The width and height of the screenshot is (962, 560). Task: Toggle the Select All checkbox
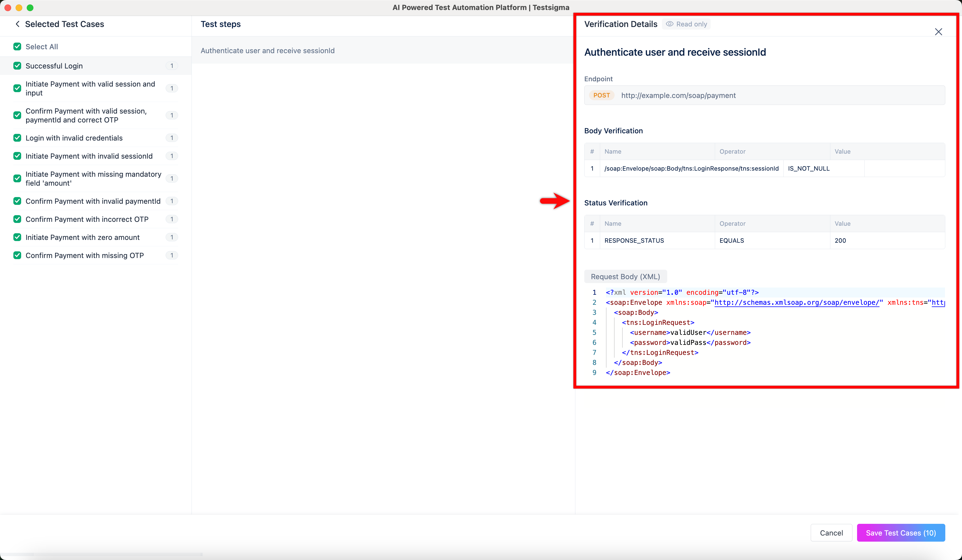tap(17, 46)
